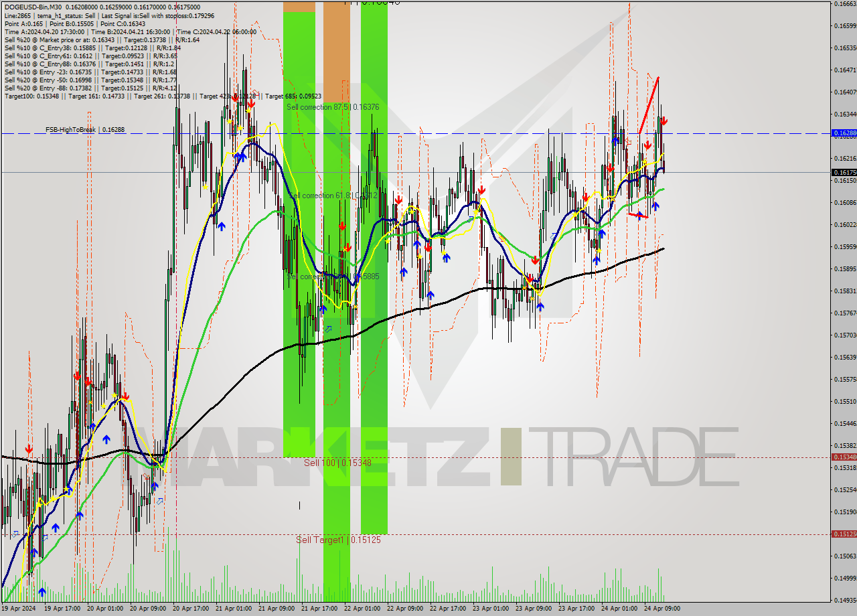Click the 0.15254 price axis value

coord(845,489)
